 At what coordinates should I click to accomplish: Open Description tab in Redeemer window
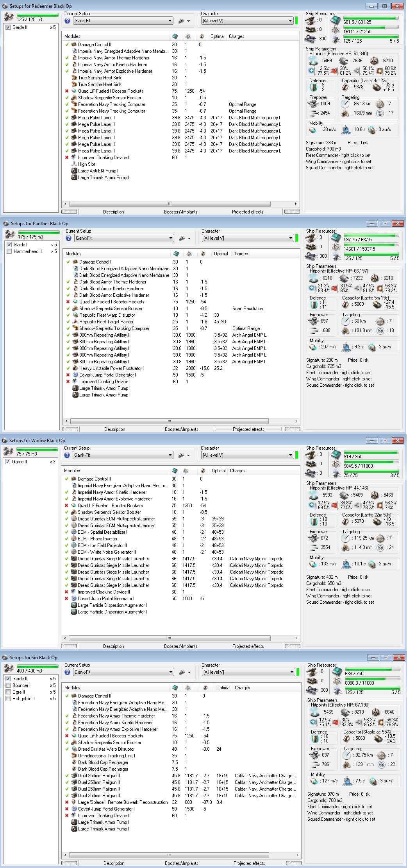tap(114, 212)
